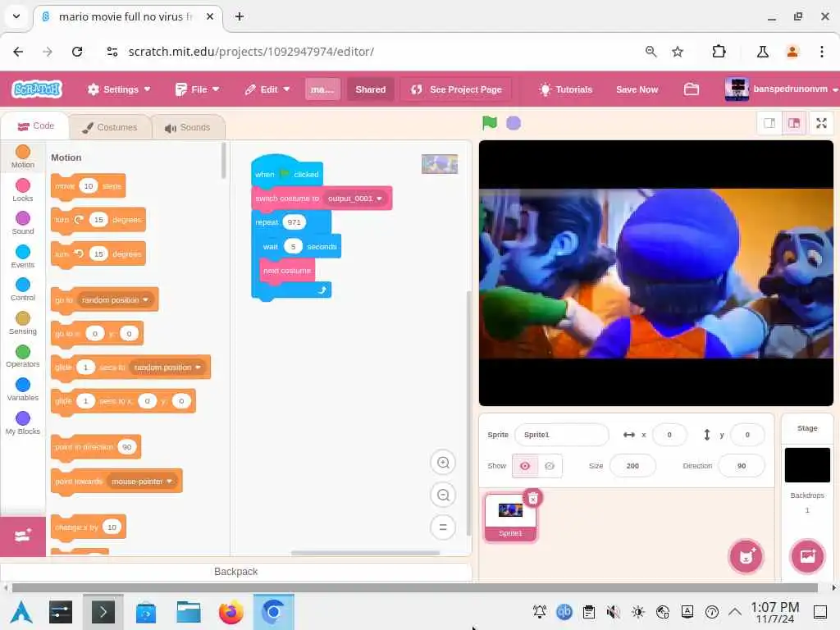Select the mario movie browser tab
This screenshot has height=630, width=840.
pyautogui.click(x=126, y=16)
